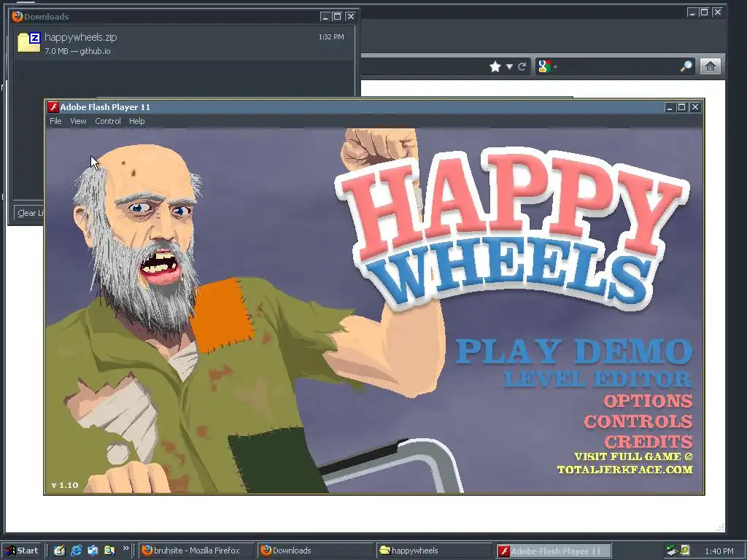Click the Flash icon in the Flash Player title bar
The image size is (747, 560).
53,107
